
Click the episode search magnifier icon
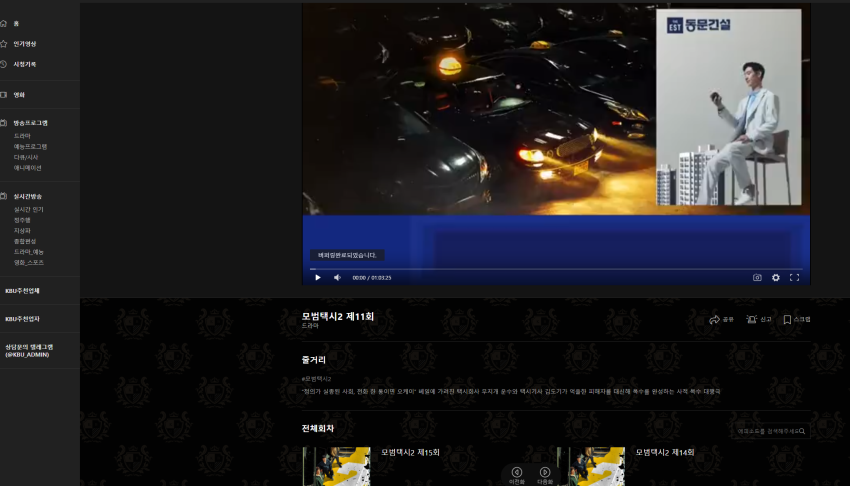pyautogui.click(x=802, y=431)
